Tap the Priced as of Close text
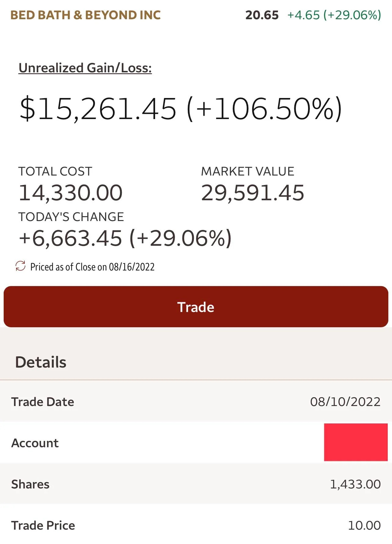Viewport: 392px width, 544px height. tap(92, 267)
